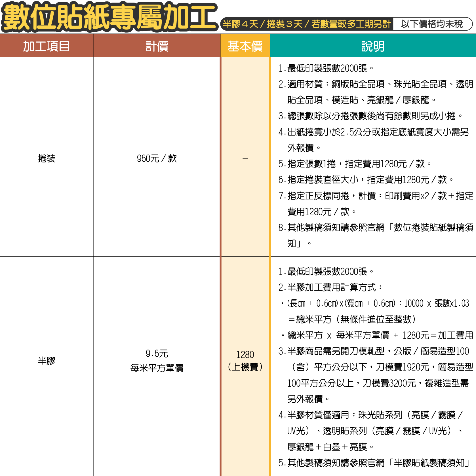Click the 960元/款 price cell
Screen dimensions: 476x476
tap(157, 158)
